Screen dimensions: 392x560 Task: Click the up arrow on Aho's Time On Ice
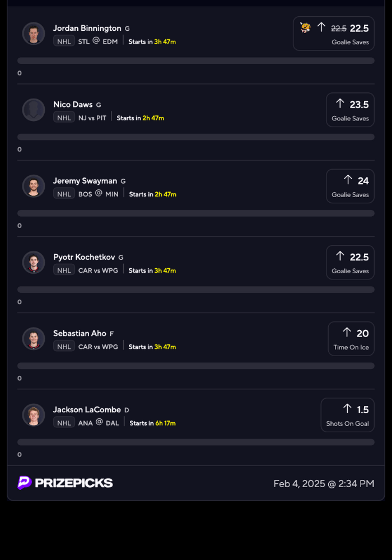[347, 333]
